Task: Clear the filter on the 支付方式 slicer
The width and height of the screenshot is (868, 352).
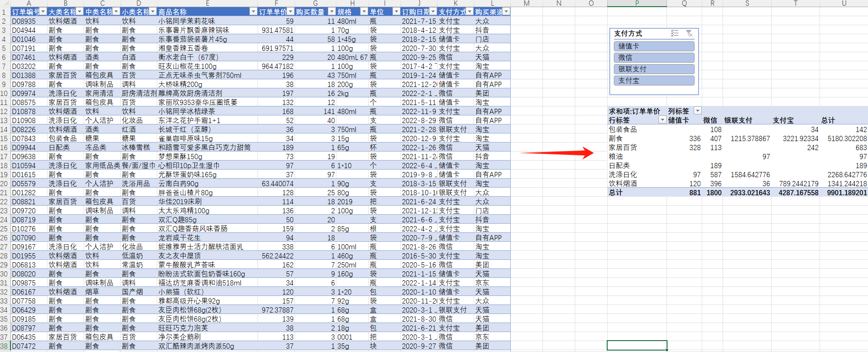Action: 689,33
